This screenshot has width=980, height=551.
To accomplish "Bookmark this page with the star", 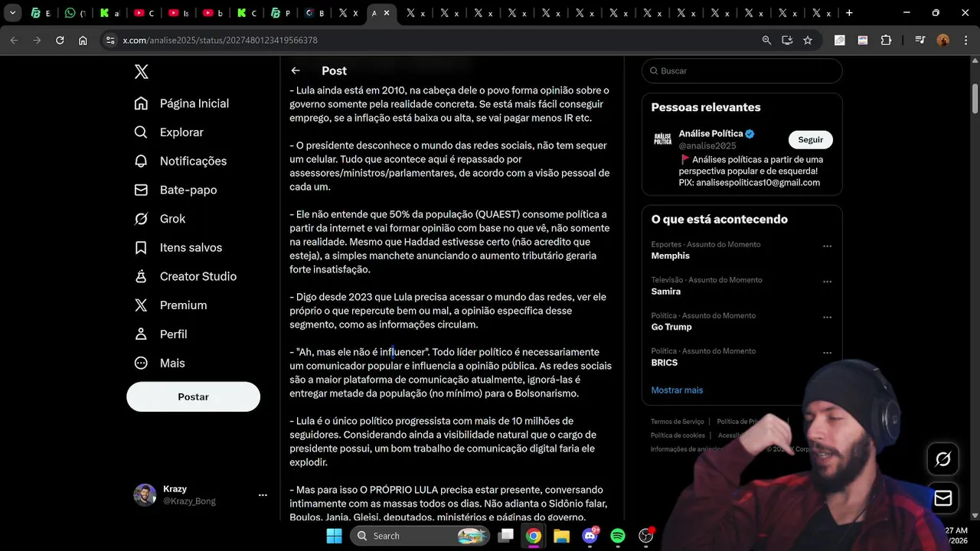I will tap(808, 40).
